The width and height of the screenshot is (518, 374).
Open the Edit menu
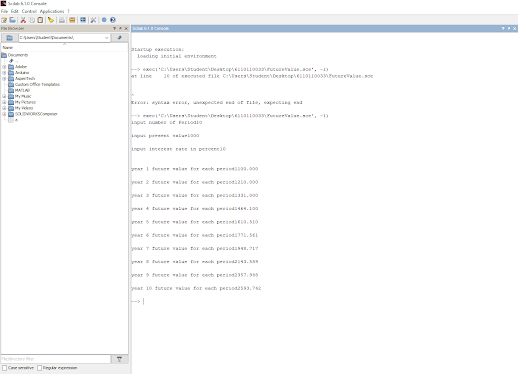[x=15, y=11]
